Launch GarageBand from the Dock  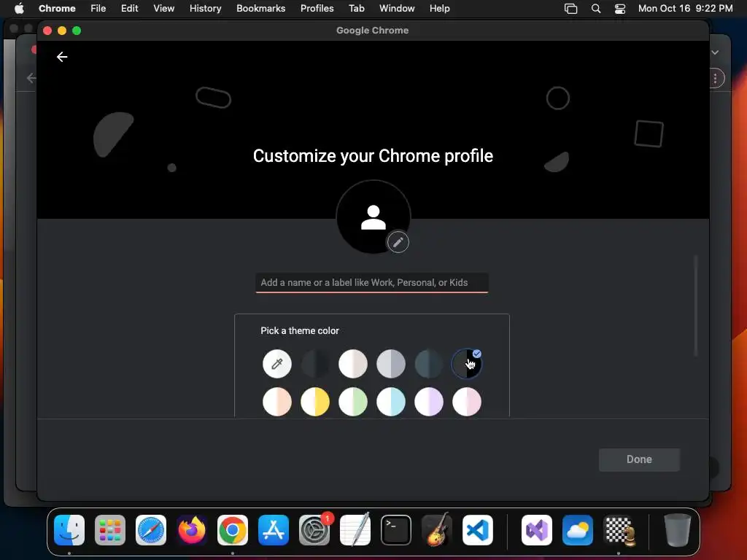(437, 530)
